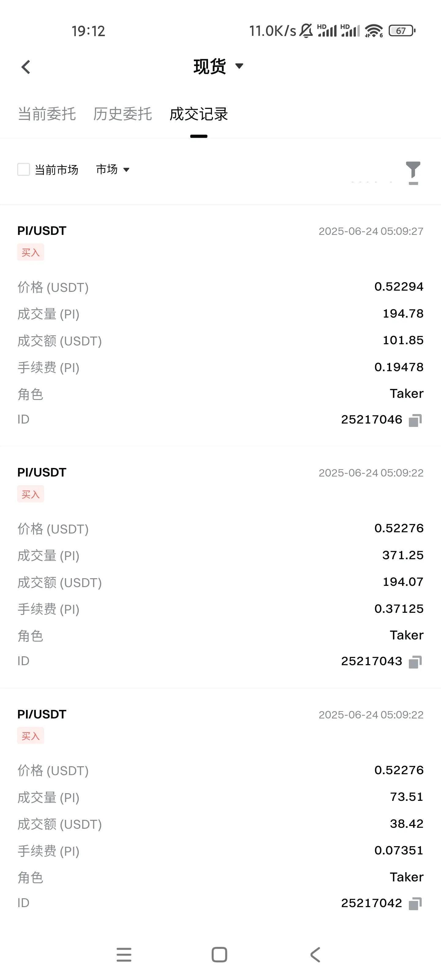Switch to the 历史委托 tab
This screenshot has width=441, height=980.
tap(123, 114)
